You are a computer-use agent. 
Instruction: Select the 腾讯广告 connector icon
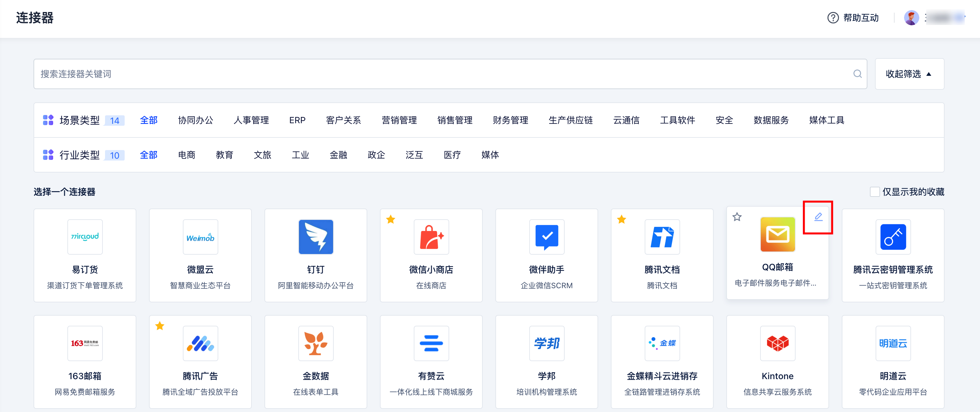pyautogui.click(x=201, y=343)
